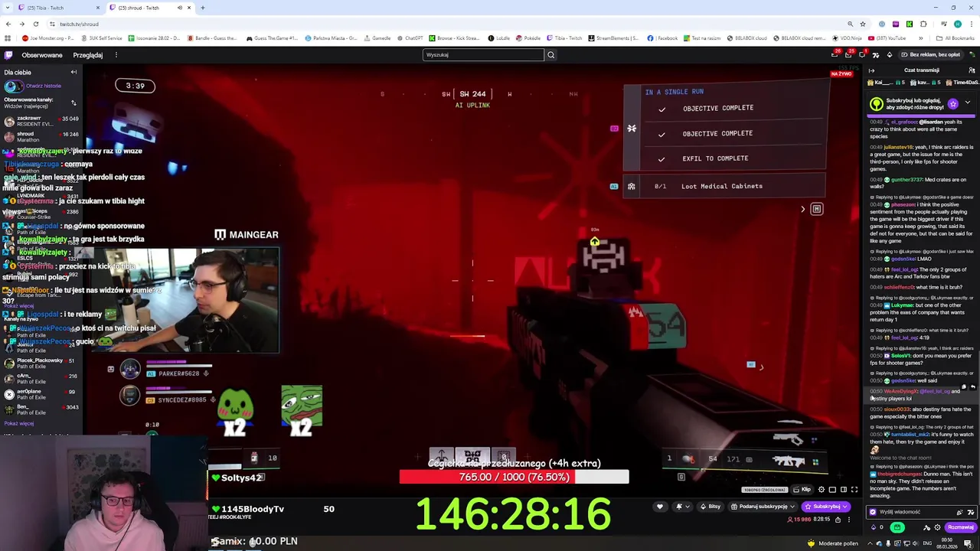This screenshot has width=980, height=551.
Task: Open Moderate pollen weather widget
Action: (833, 544)
